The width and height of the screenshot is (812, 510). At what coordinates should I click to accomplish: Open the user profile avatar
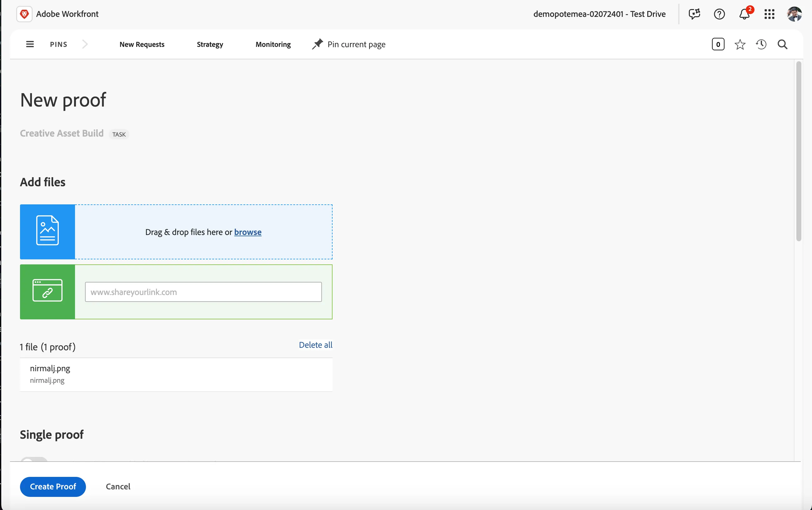[x=794, y=14]
